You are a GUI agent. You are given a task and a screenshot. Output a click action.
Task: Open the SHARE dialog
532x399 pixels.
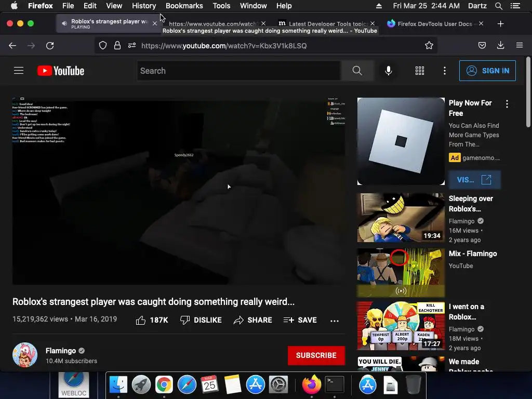(253, 320)
